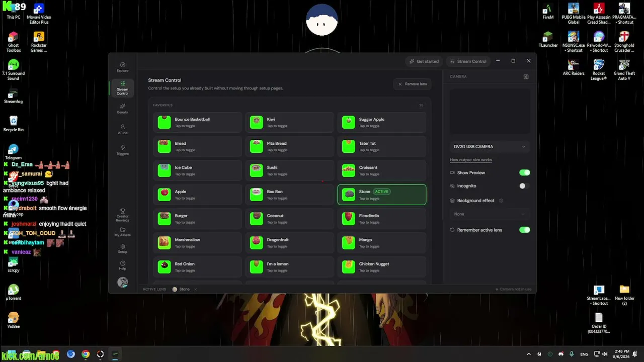Screen dimensions: 644x362
Task: Open the New folder (2) desktop folder
Action: [624, 295]
